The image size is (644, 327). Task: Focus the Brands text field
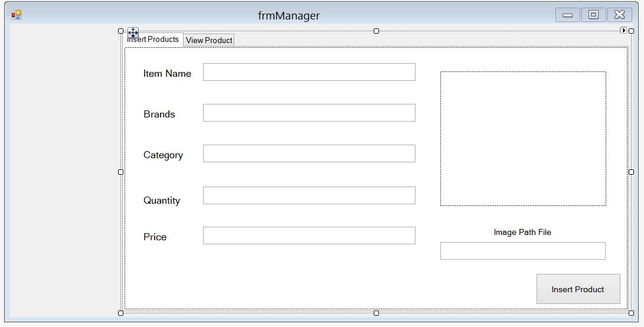[309, 113]
